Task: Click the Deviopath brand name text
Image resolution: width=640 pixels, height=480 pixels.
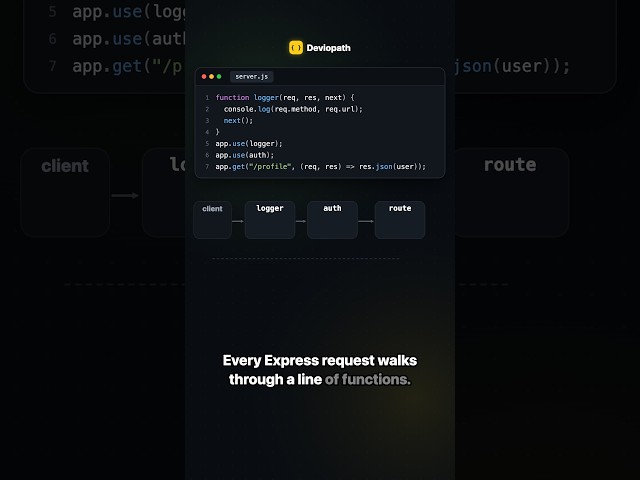Action: [329, 48]
